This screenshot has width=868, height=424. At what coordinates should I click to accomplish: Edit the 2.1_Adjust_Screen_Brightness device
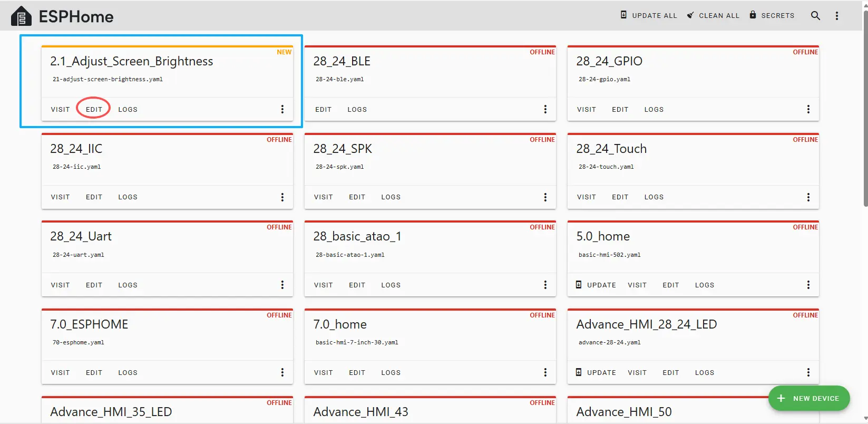click(x=94, y=109)
